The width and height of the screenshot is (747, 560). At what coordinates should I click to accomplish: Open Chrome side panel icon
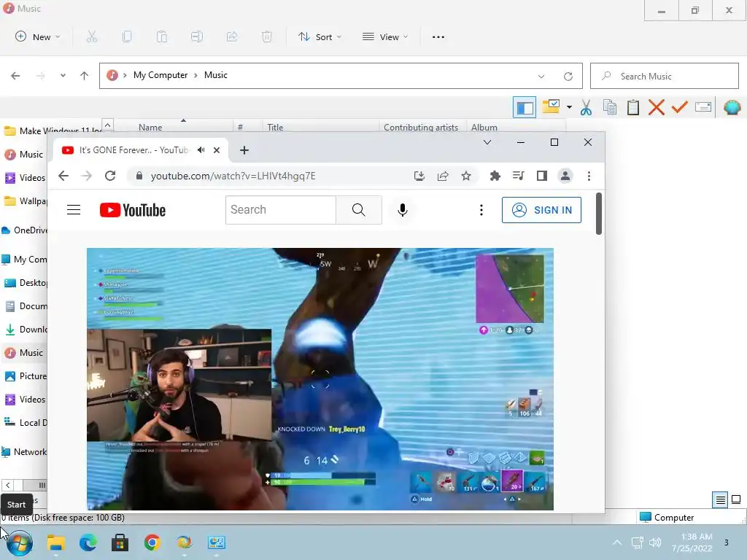point(542,176)
